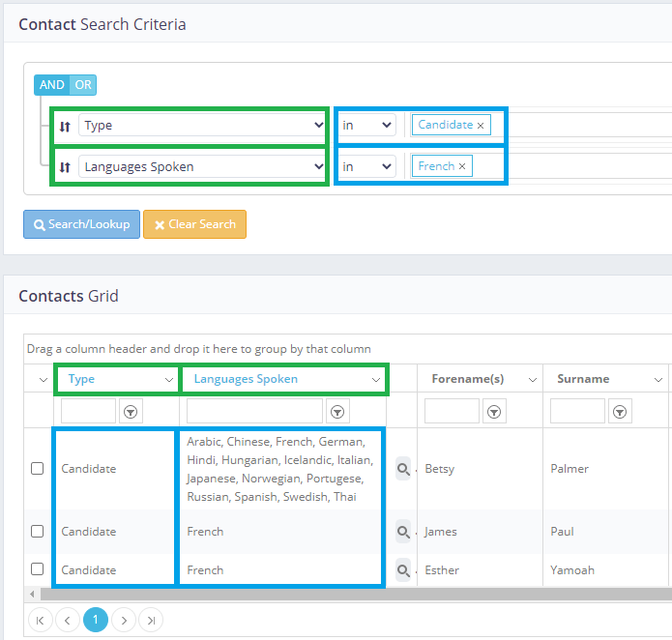Reorder handle icon beside Languages Spoken criterion
672x640 pixels.
(x=65, y=167)
